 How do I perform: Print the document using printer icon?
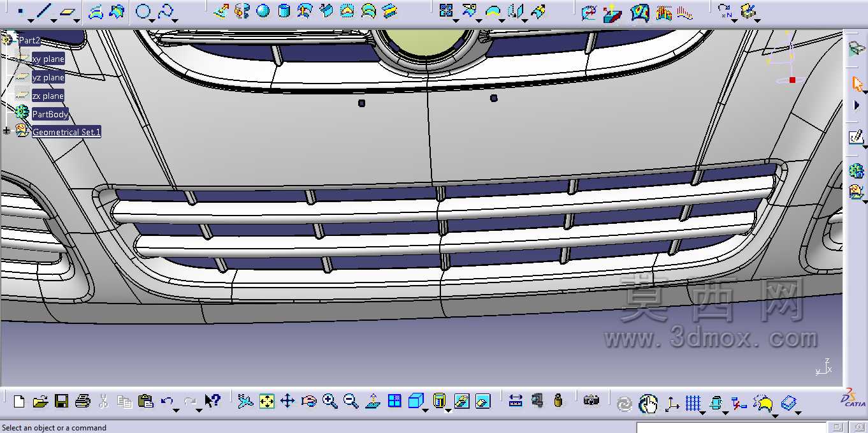coord(82,401)
